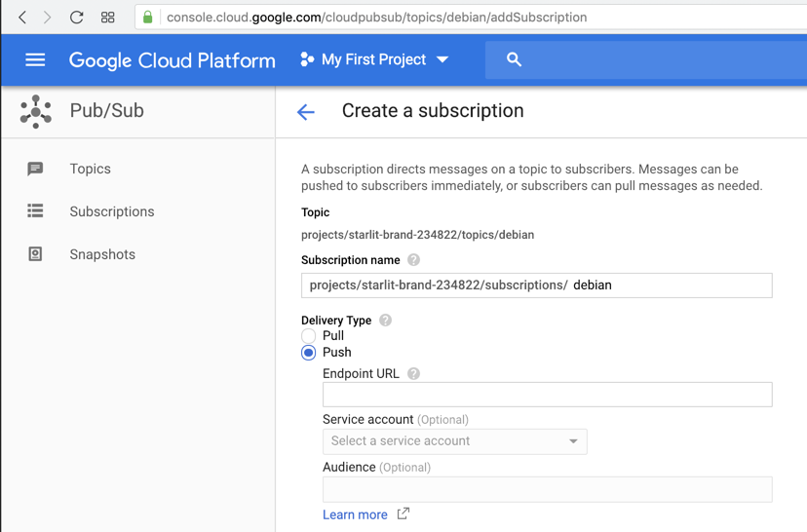The width and height of the screenshot is (807, 532).
Task: Open Subscriptions in the sidebar
Action: [111, 211]
